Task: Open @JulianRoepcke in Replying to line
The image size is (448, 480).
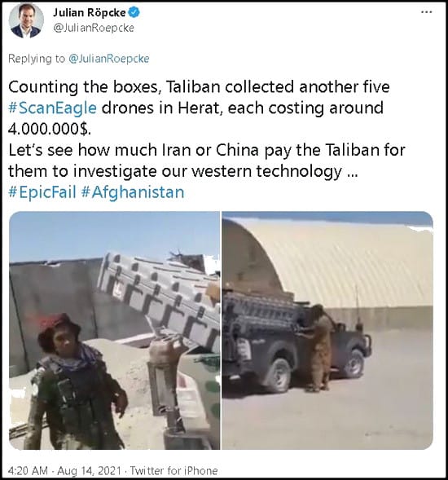Action: pos(109,59)
